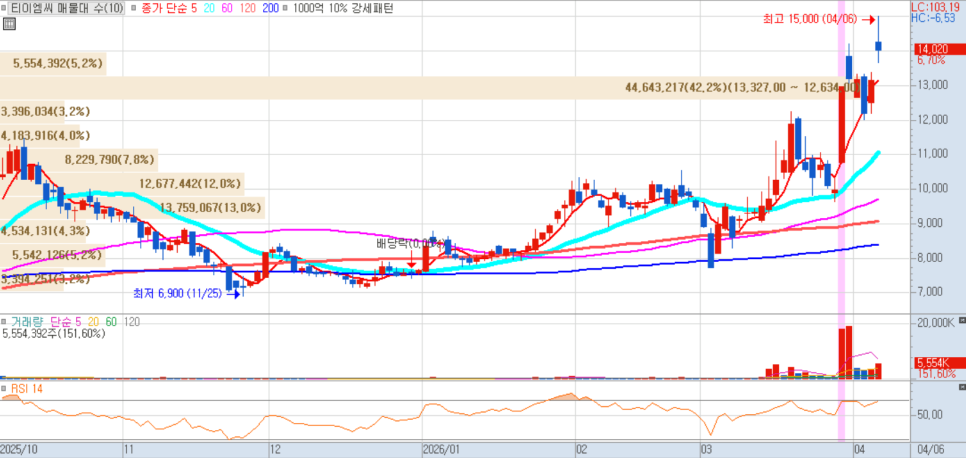Image resolution: width=966 pixels, height=458 pixels.
Task: Select the red 5-day price MA legend
Action: click(x=195, y=9)
